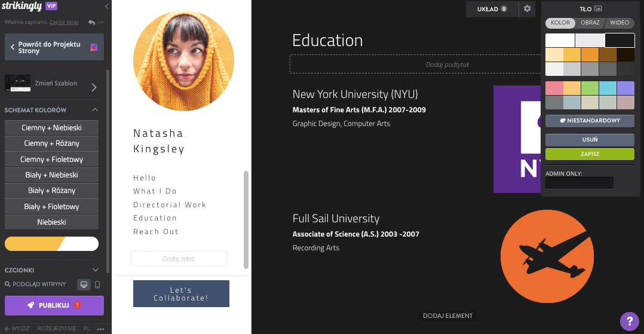Change language via PL

[x=87, y=329]
